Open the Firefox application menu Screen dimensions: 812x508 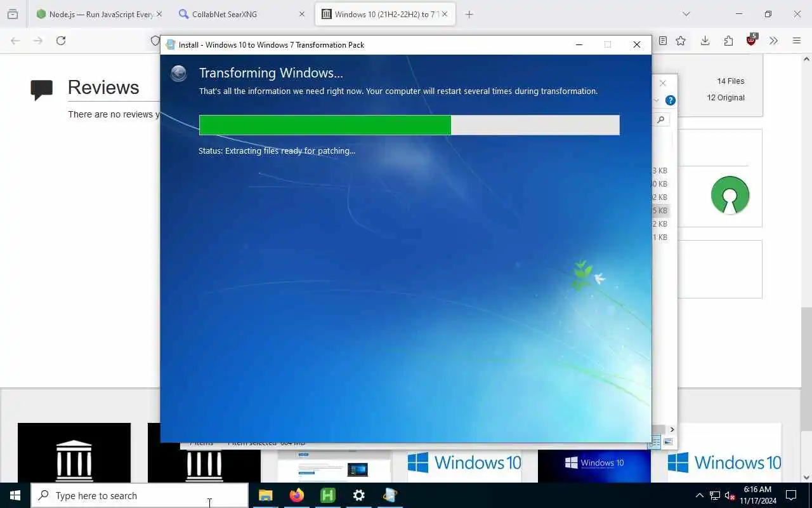pyautogui.click(x=797, y=41)
